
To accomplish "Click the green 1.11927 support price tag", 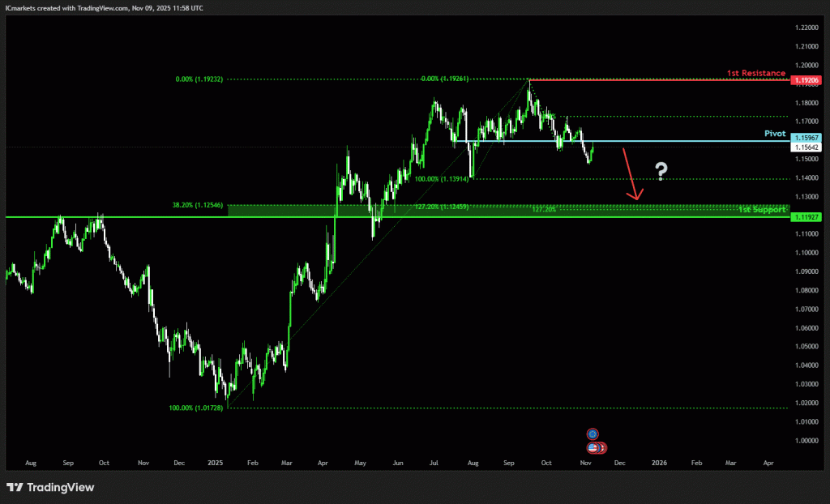I will (x=806, y=217).
